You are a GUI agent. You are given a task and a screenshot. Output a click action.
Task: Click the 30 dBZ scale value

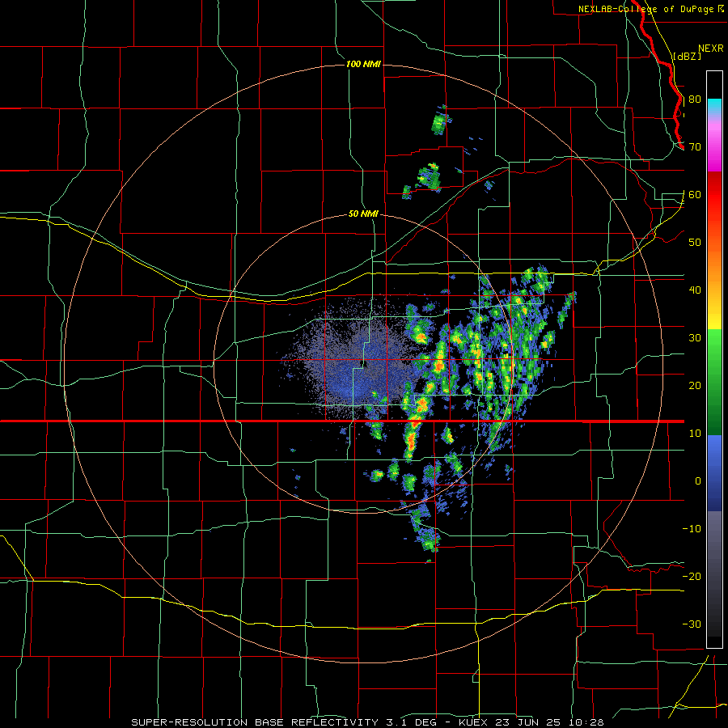(x=695, y=338)
